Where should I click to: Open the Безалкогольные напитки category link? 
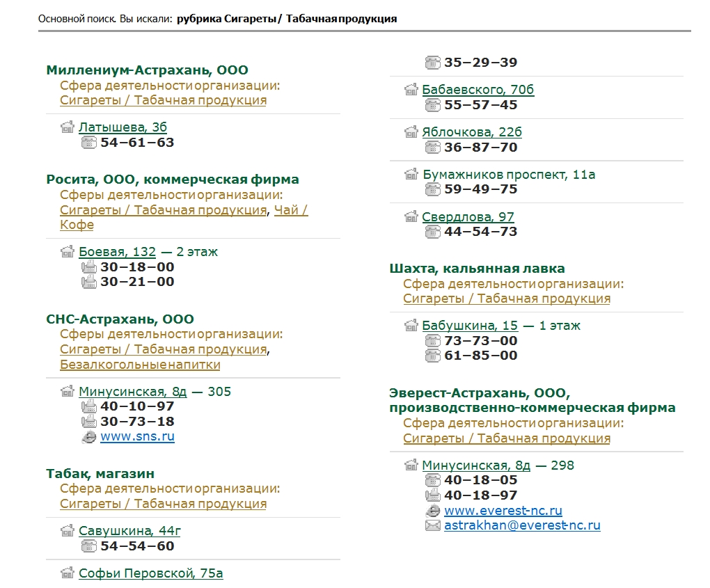click(x=140, y=365)
